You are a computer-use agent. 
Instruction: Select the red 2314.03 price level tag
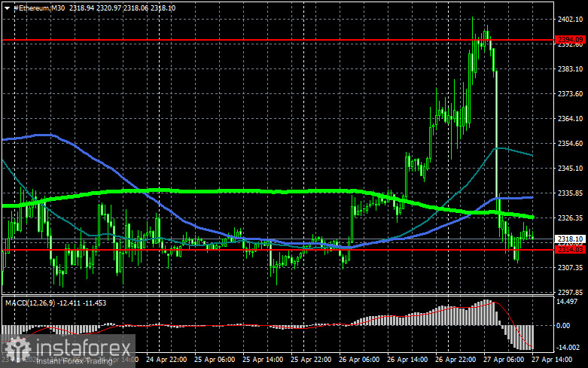571,250
